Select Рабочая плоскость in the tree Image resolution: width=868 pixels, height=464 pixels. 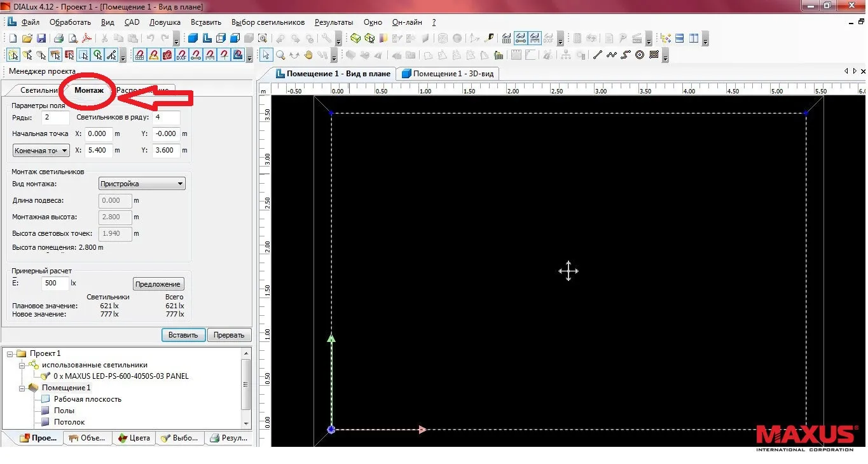(x=87, y=399)
